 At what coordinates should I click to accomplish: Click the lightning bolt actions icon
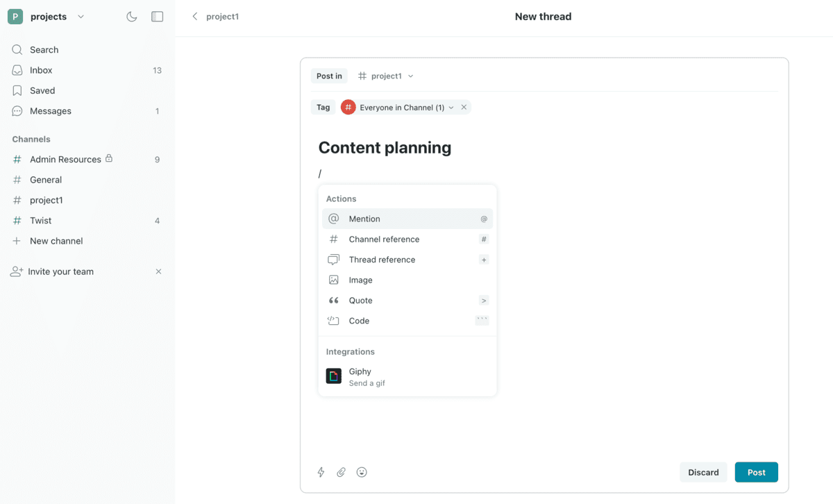click(x=321, y=472)
